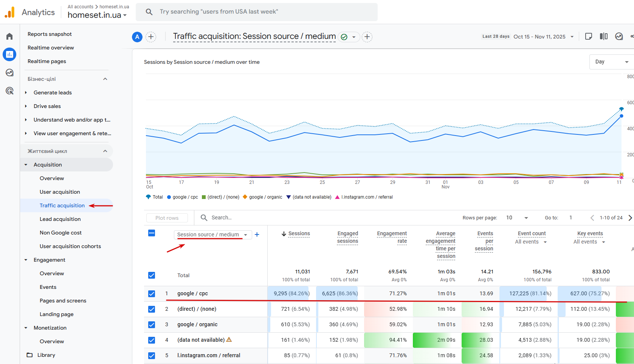
Task: Open Reports snapshot
Action: pos(50,34)
